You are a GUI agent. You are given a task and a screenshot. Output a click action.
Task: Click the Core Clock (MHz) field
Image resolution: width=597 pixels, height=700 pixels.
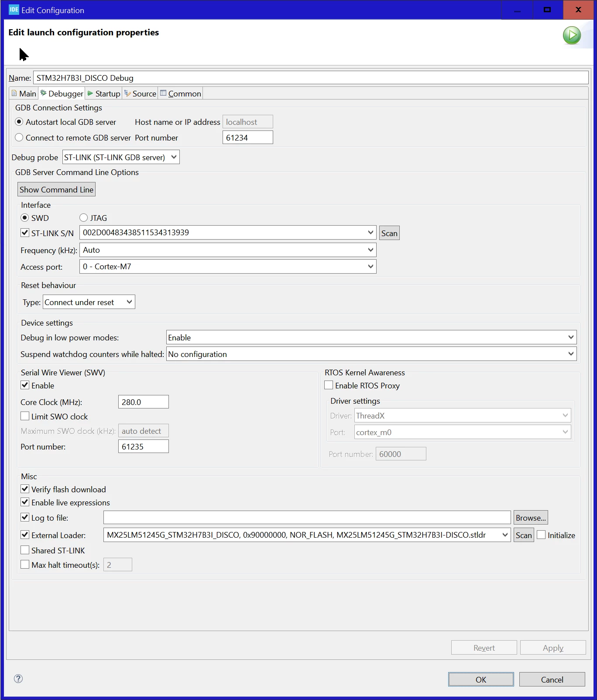tap(144, 402)
